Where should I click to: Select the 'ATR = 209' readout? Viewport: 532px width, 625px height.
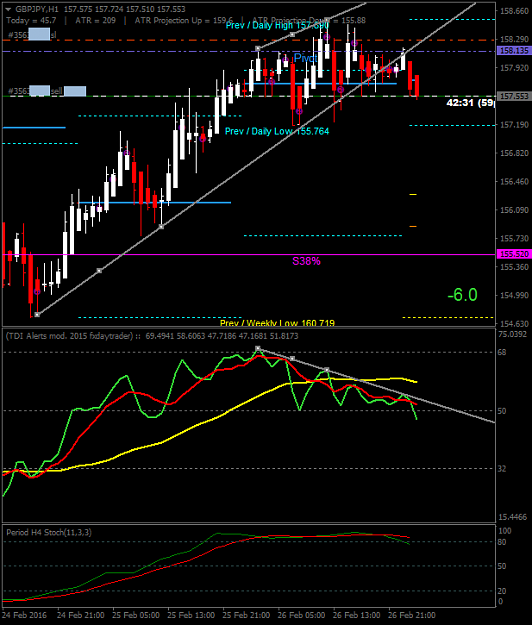tap(96, 20)
